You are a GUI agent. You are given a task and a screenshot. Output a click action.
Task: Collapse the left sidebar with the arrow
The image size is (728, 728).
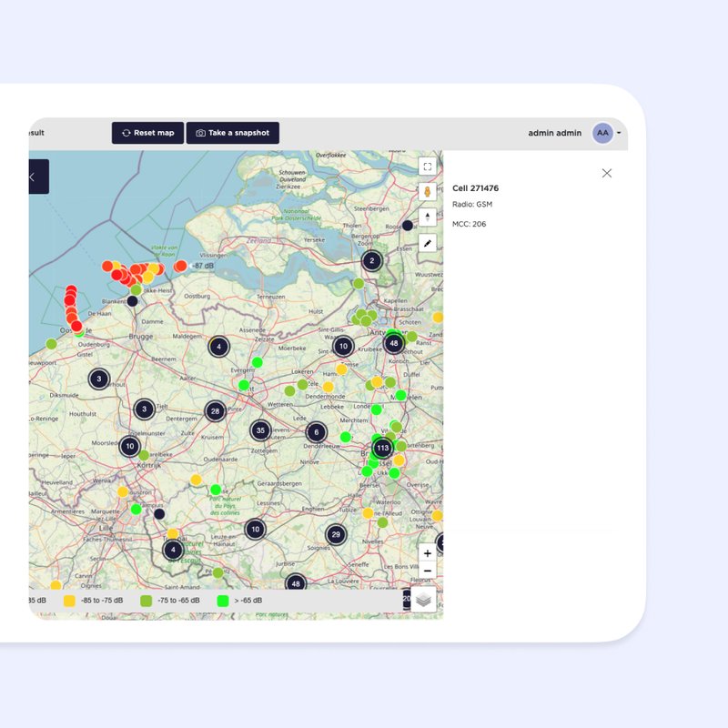[34, 177]
